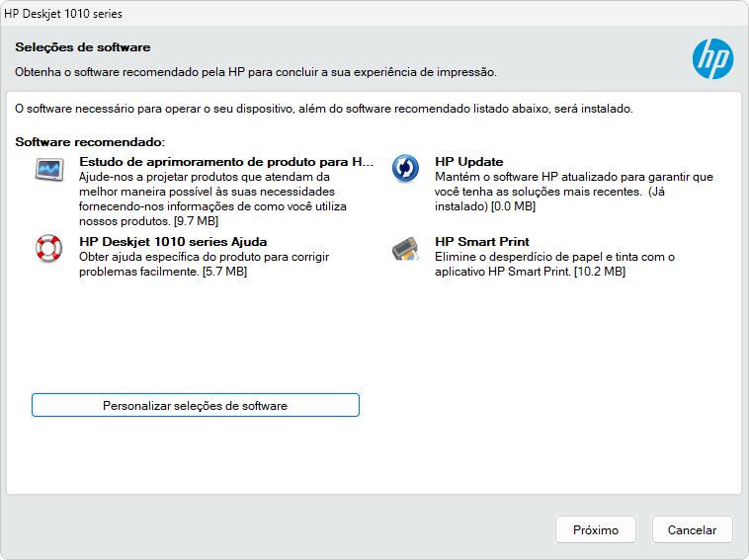Click the HP Smart Print printer icon
Image resolution: width=749 pixels, height=560 pixels.
[x=406, y=249]
